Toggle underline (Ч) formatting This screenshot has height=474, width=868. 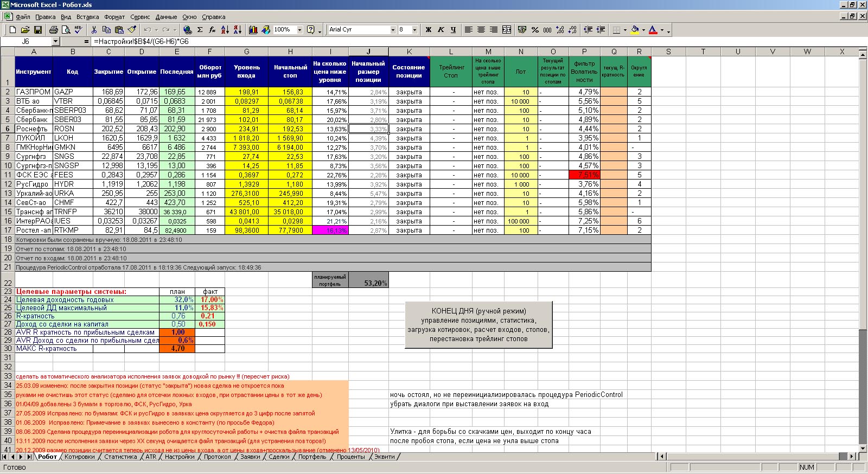[x=453, y=30]
